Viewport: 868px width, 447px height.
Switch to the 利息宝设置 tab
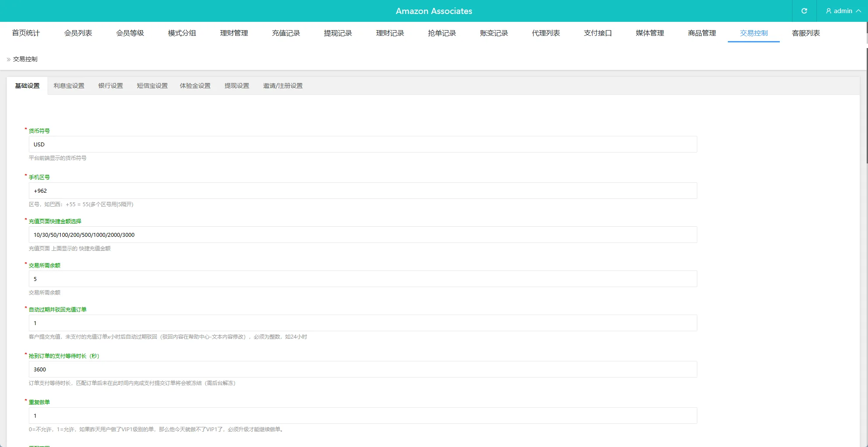click(69, 86)
